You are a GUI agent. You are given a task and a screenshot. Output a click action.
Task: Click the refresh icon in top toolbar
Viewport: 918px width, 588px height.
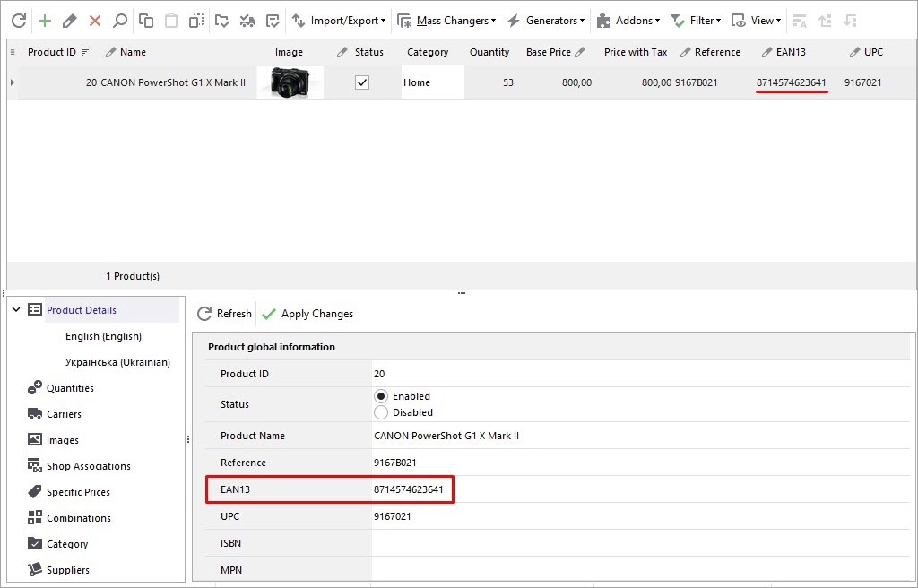tap(19, 21)
